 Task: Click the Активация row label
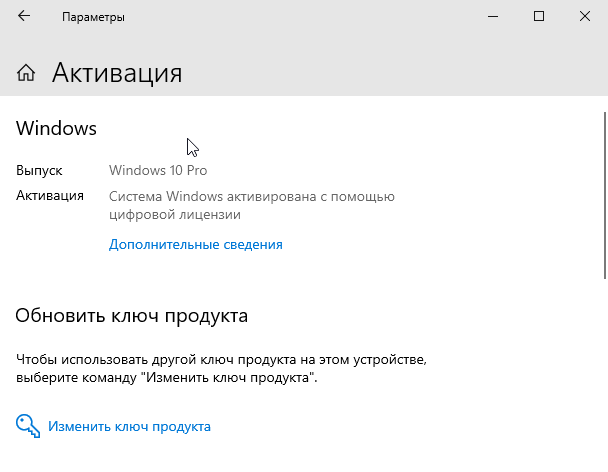(50, 196)
